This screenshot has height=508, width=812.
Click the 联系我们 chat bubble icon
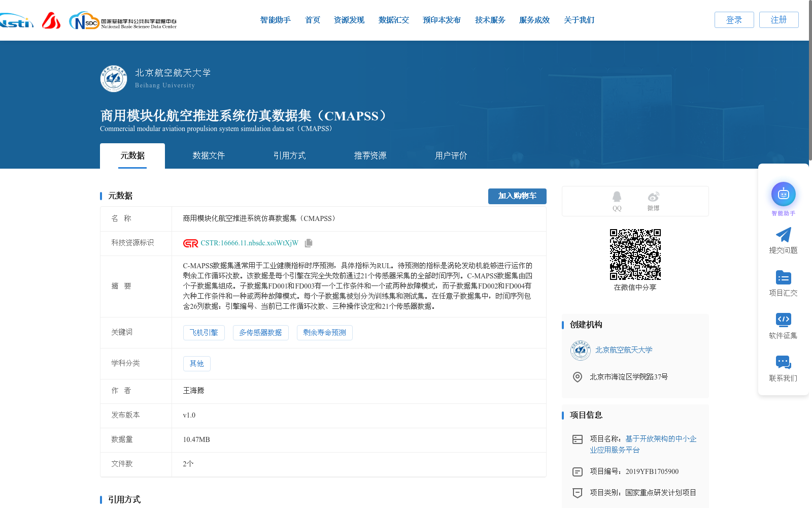[x=783, y=362]
